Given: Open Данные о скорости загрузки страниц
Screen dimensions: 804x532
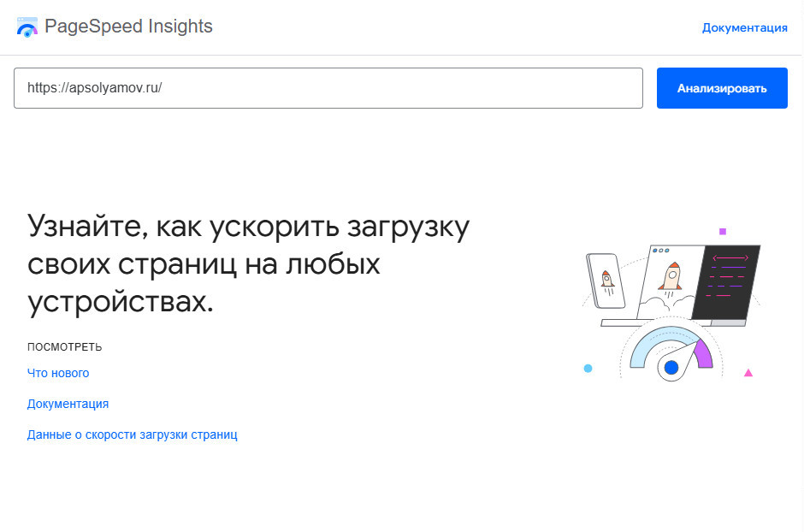Looking at the screenshot, I should [132, 434].
